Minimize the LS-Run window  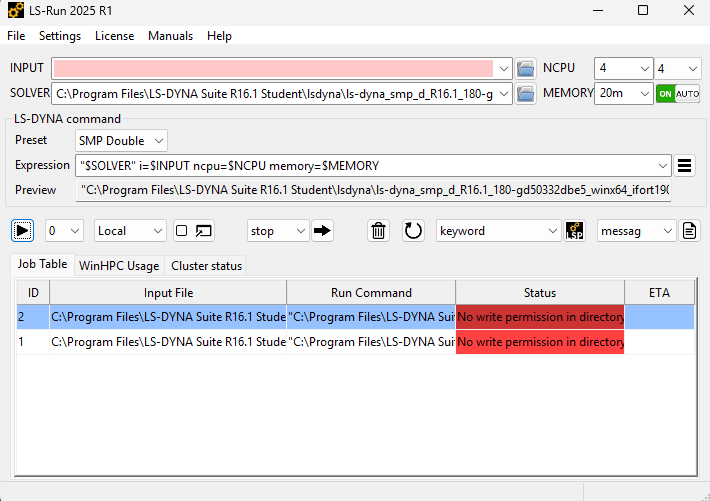(598, 10)
